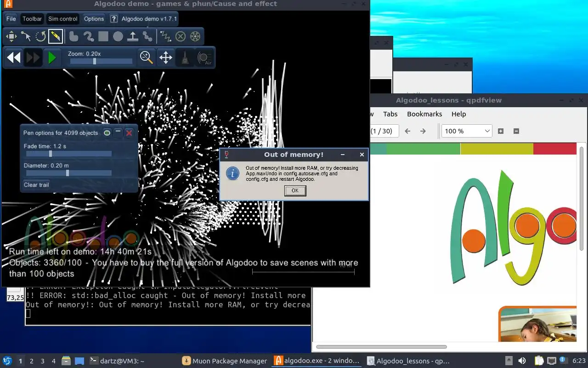This screenshot has height=368, width=588.
Task: Select the Axle tool
Action: 195,36
